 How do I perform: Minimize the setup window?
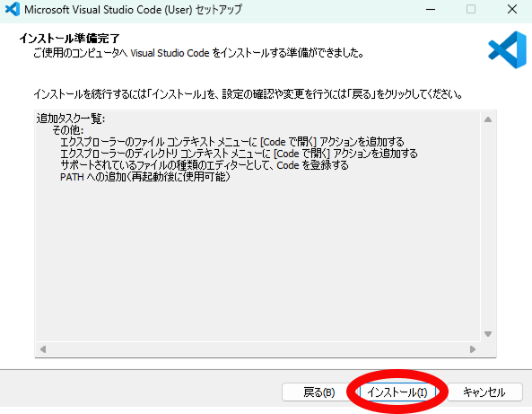[431, 10]
